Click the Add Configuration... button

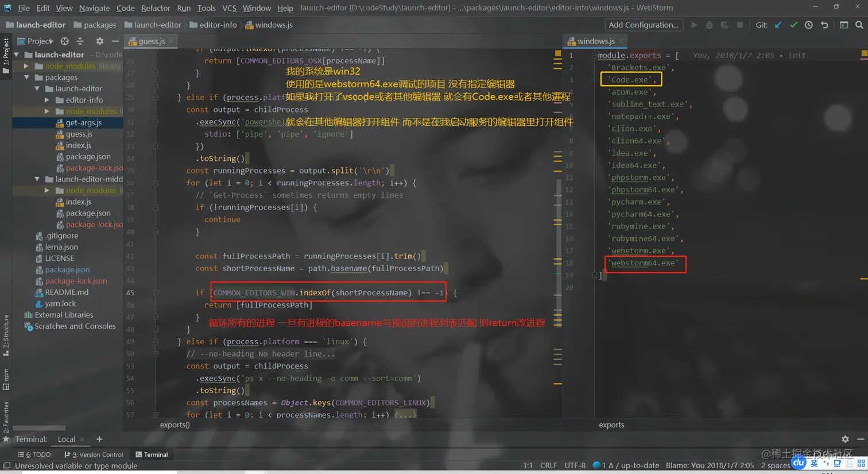click(644, 25)
